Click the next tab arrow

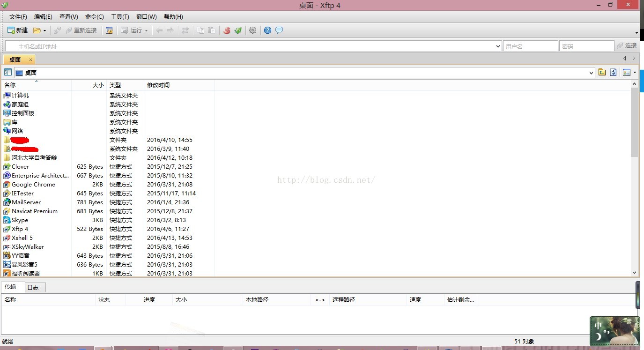coord(634,59)
